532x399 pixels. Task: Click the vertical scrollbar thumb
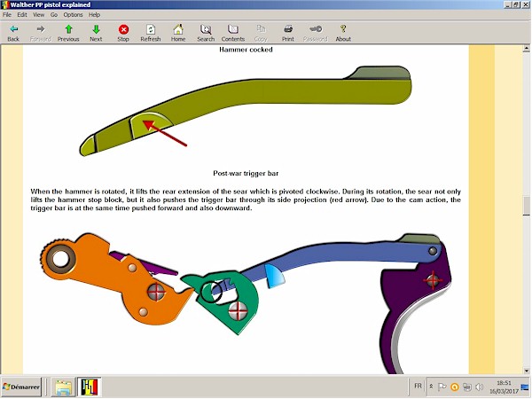[526, 206]
